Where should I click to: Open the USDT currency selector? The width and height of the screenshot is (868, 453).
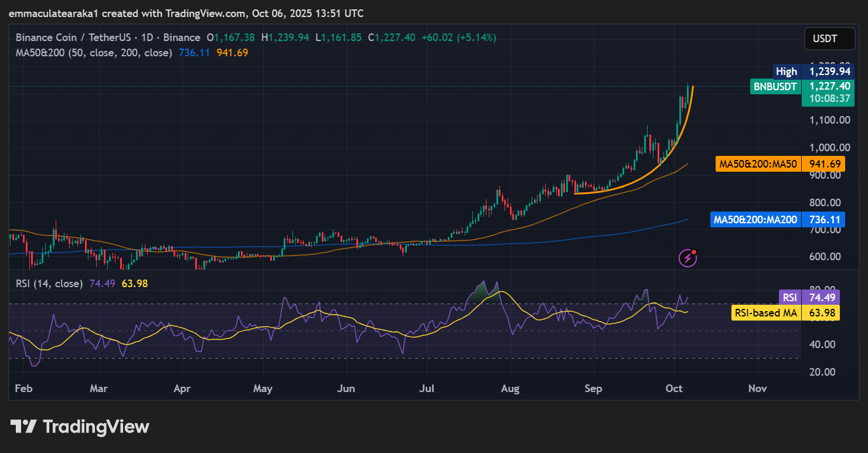coord(825,39)
